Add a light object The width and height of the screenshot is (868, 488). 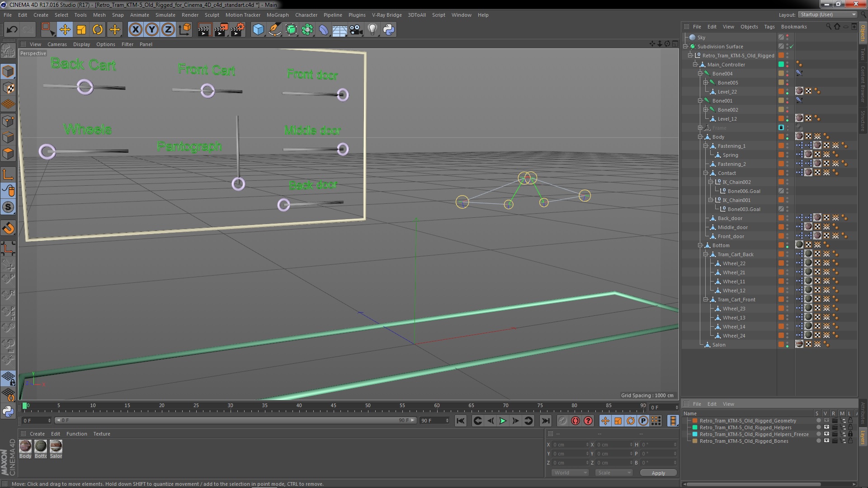pos(373,30)
